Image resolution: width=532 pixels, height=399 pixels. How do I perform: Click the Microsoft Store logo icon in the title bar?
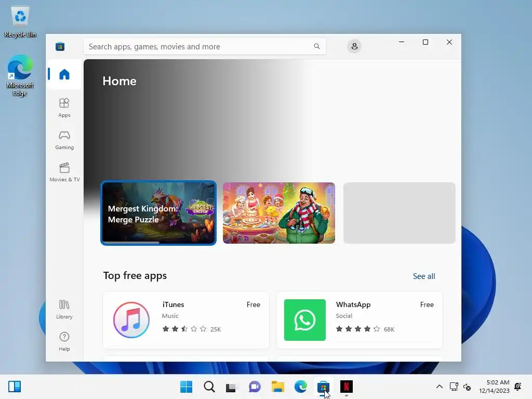(60, 46)
